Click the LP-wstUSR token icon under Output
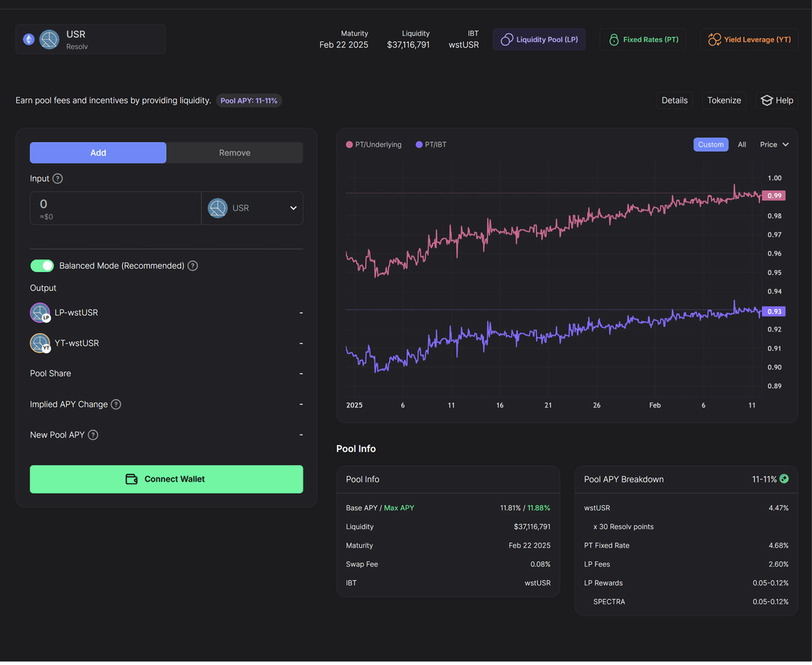Screen dimensions: 812x665 40,313
